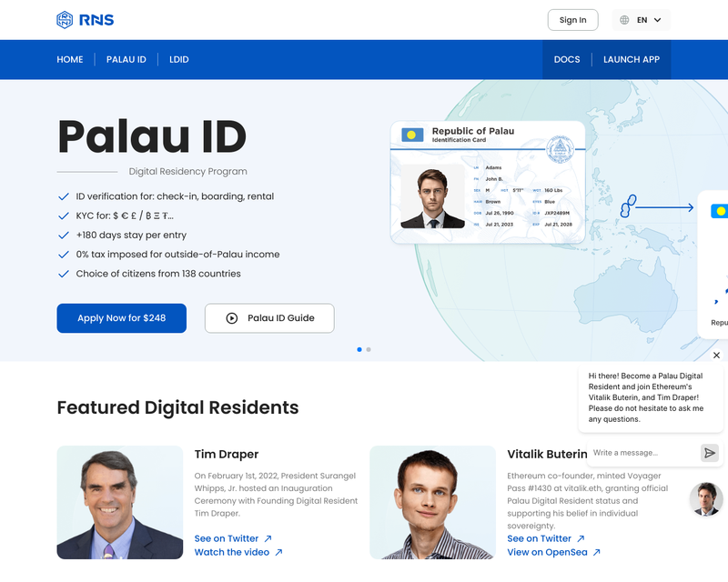Close the chat popup with X
Viewport: 728px width, 582px height.
click(716, 355)
